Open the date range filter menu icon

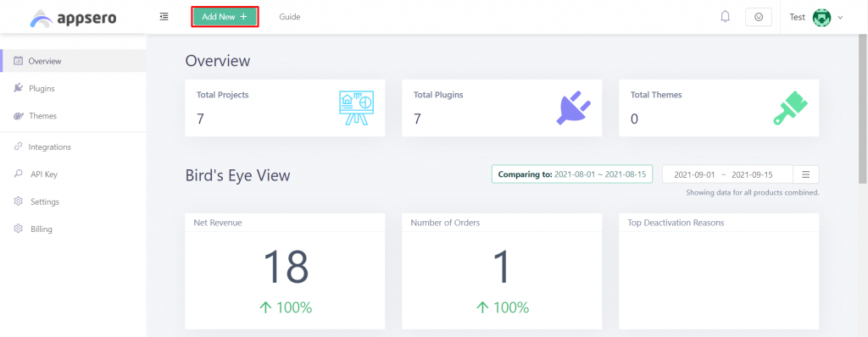click(806, 174)
